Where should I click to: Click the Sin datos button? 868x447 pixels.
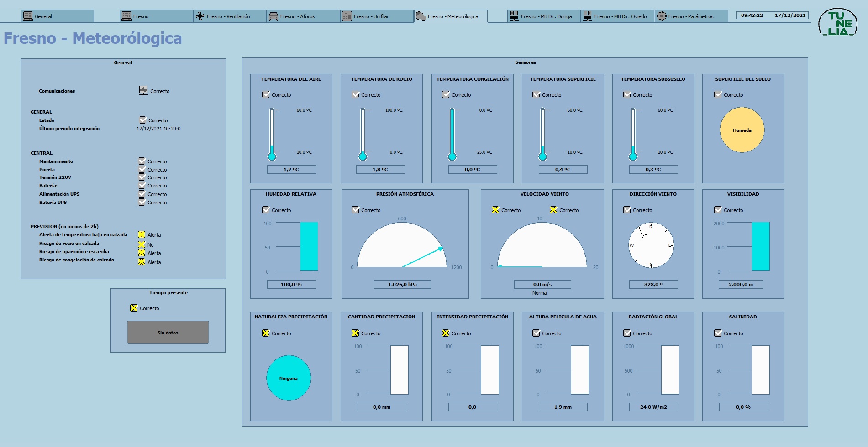point(168,333)
